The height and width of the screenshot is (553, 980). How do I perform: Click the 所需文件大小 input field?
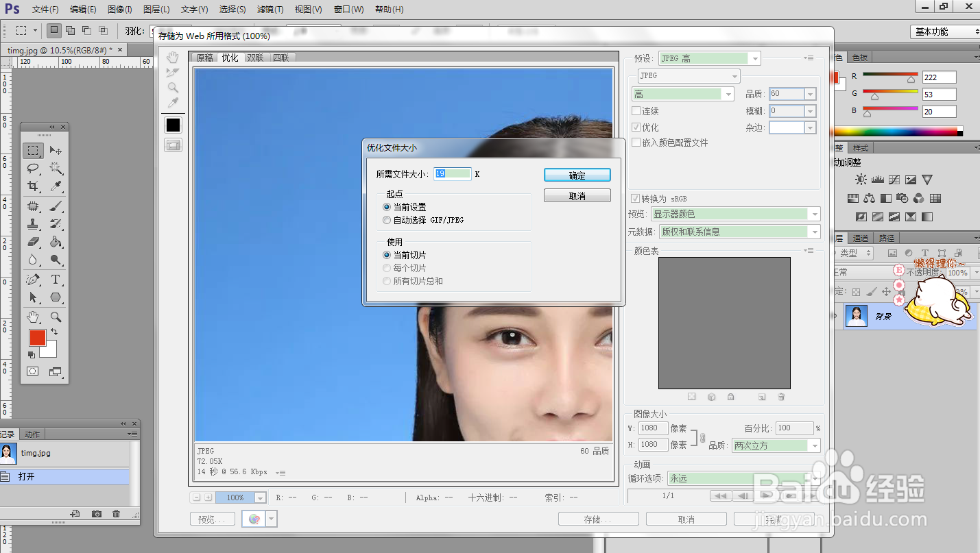453,174
